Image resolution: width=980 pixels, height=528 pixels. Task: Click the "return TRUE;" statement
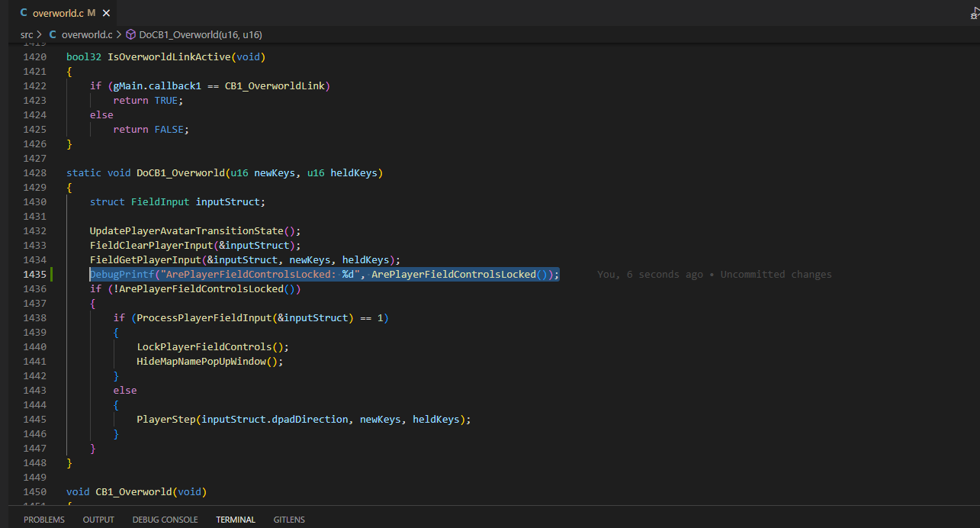[x=149, y=101]
